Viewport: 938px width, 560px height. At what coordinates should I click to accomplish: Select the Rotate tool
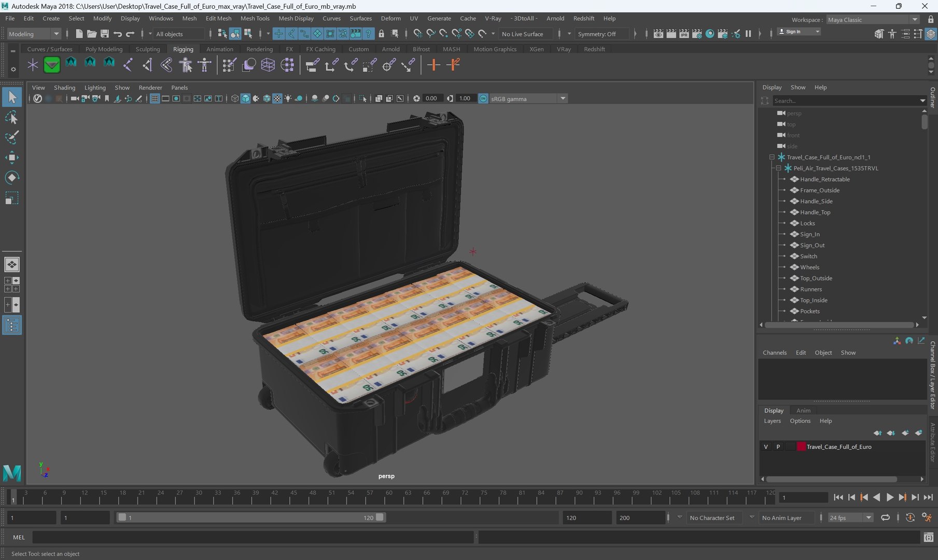(x=11, y=178)
